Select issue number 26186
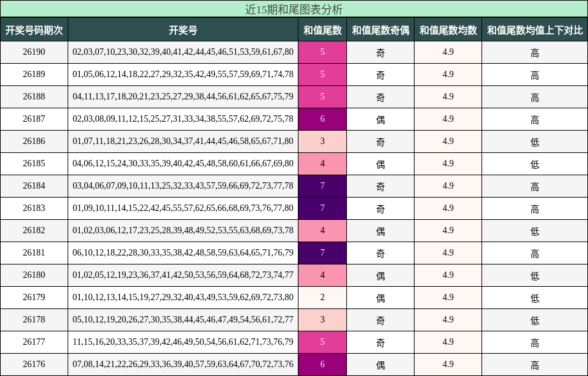The height and width of the screenshot is (376, 588). coord(34,141)
